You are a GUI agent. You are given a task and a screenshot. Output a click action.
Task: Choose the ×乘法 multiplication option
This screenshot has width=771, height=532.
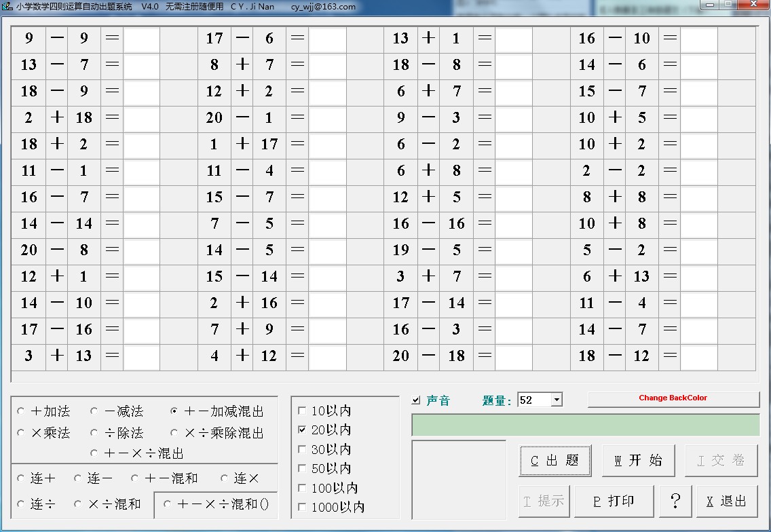[x=22, y=433]
